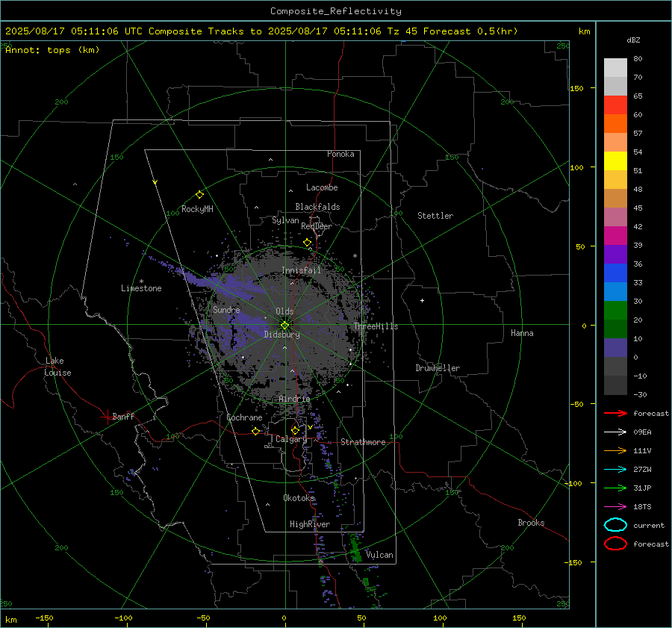Click the RockyMH label
This screenshot has width=672, height=628.
point(197,209)
